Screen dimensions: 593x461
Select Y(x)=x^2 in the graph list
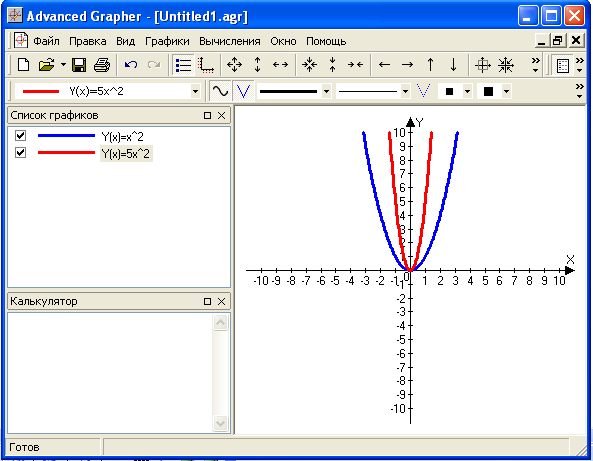click(123, 137)
